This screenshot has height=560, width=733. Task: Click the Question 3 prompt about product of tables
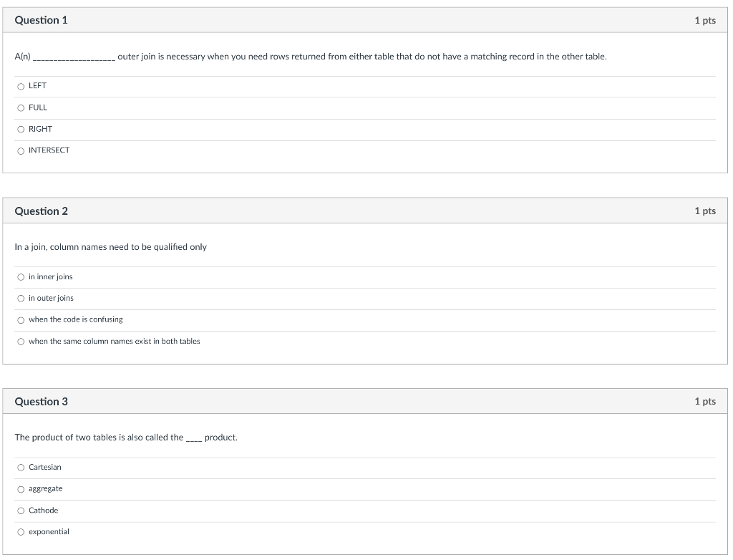[127, 437]
